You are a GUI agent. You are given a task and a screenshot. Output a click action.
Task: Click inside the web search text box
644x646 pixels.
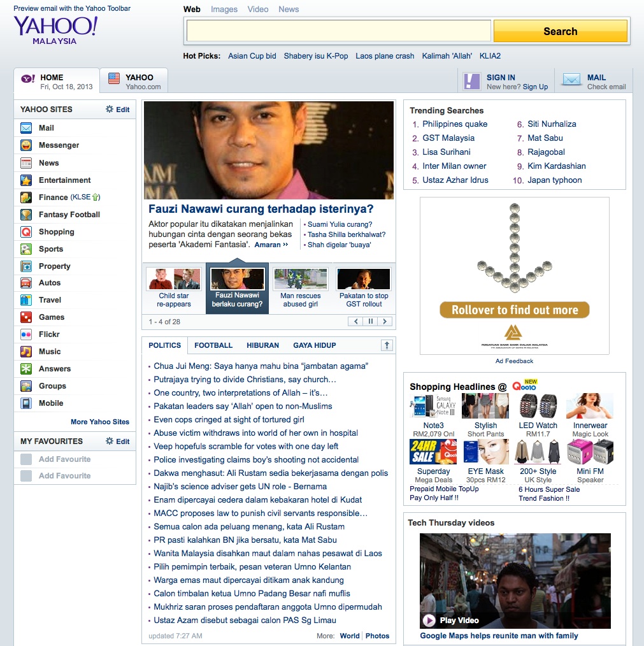click(x=338, y=31)
